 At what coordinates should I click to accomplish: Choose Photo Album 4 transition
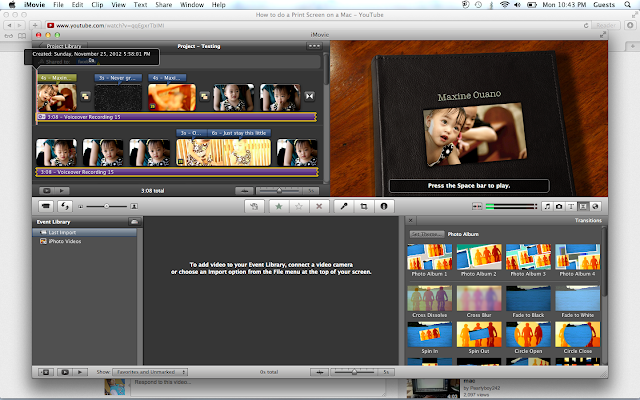pos(578,260)
